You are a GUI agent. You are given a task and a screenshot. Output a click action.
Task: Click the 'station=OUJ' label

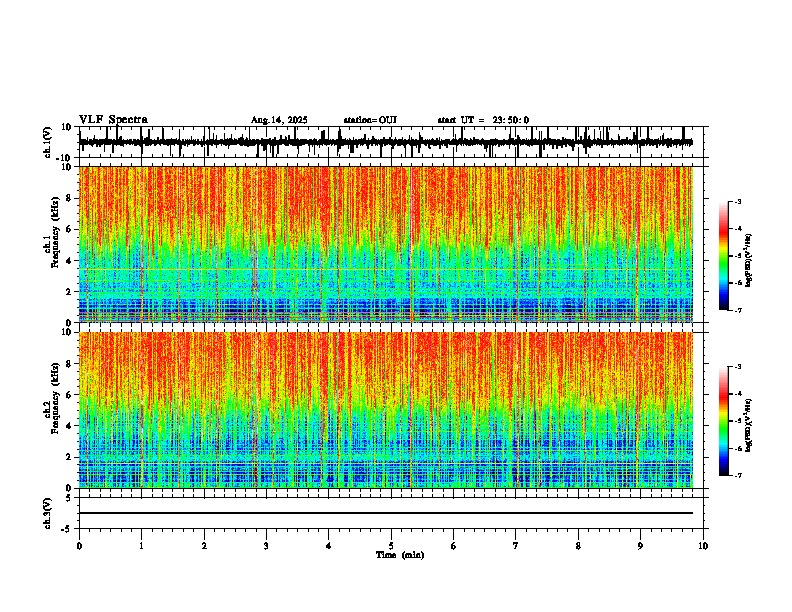tap(370, 120)
